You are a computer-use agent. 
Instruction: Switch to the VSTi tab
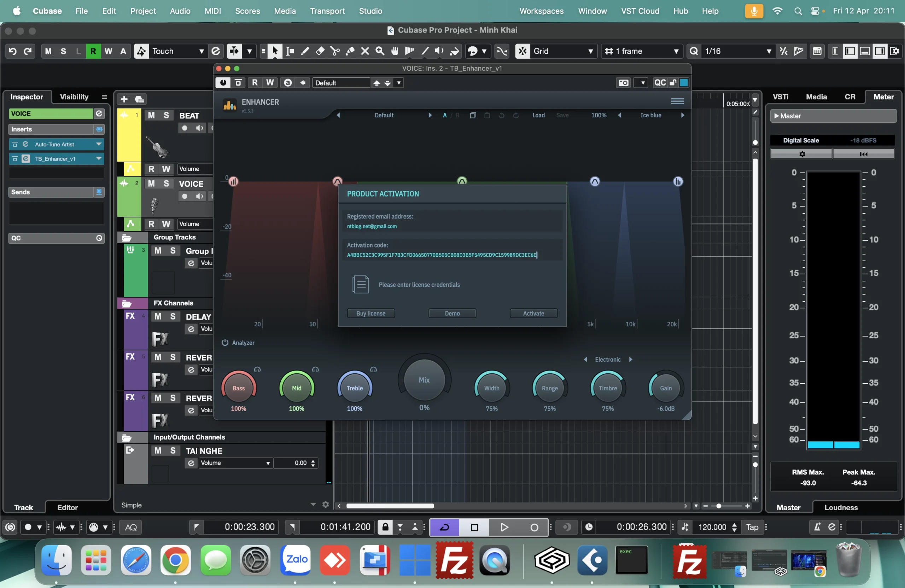coord(780,97)
